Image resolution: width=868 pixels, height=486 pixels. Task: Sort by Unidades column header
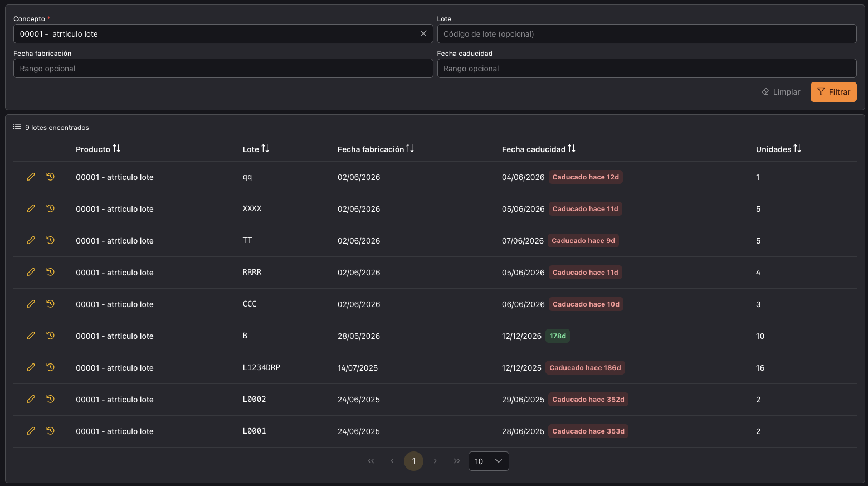778,149
